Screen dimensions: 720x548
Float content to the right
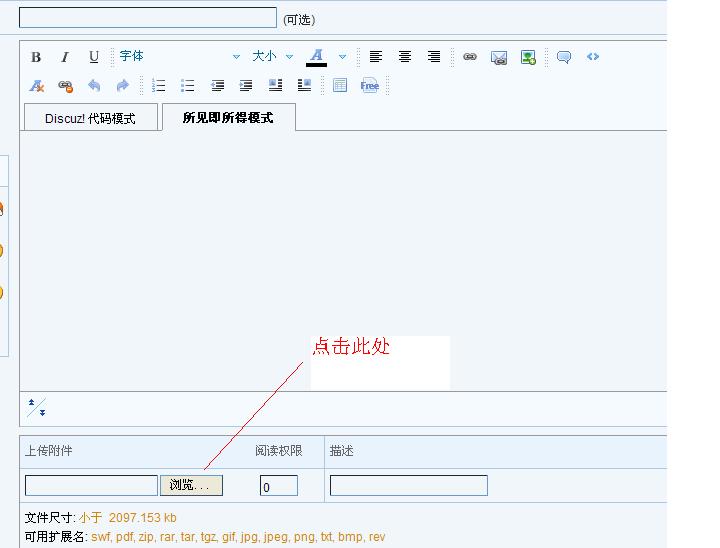(x=304, y=85)
